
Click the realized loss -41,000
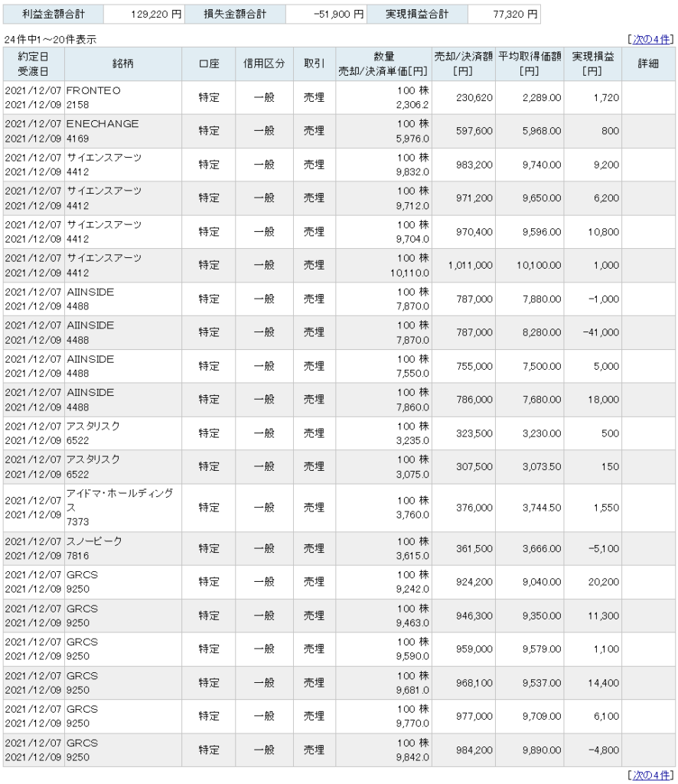tap(601, 332)
